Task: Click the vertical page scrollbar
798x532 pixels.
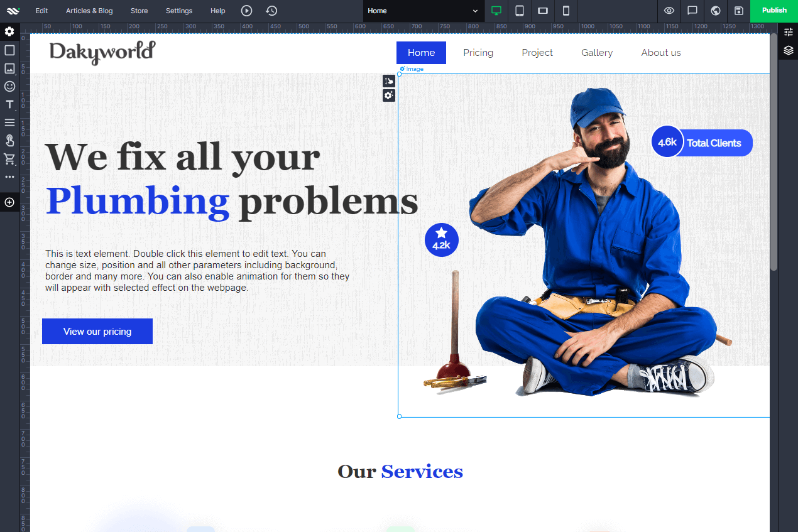Action: [x=774, y=153]
